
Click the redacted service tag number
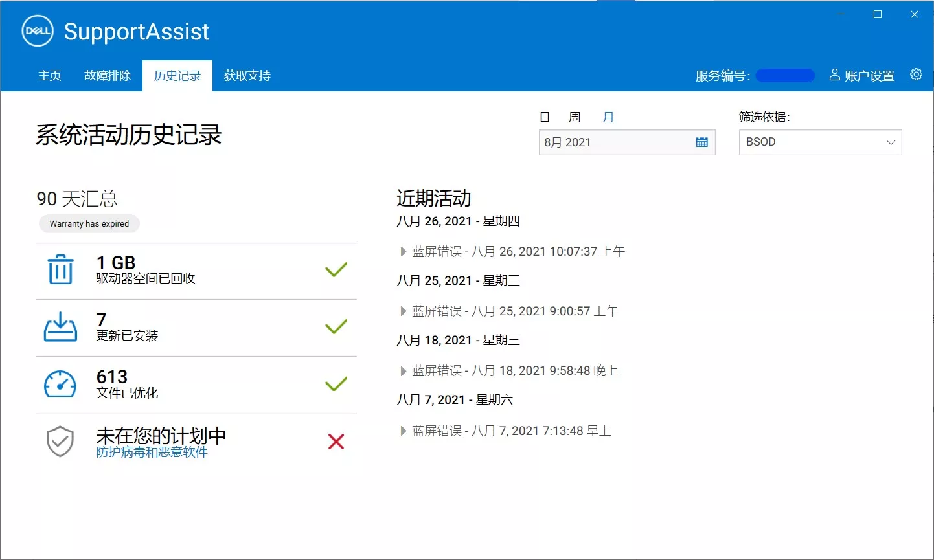785,76
